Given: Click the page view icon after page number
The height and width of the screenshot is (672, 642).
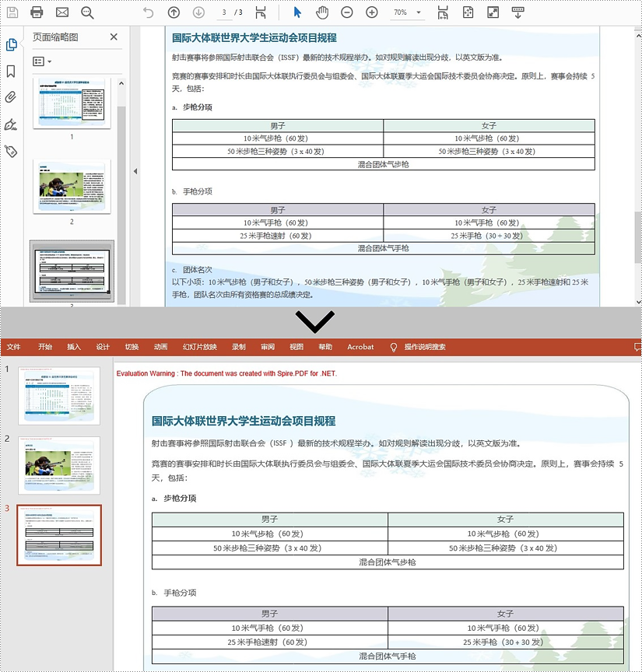Looking at the screenshot, I should [261, 13].
